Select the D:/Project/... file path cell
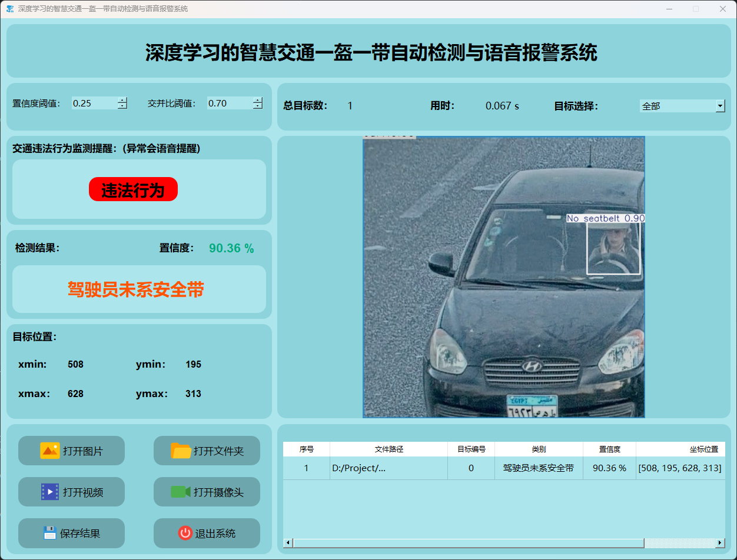Image resolution: width=737 pixels, height=560 pixels. [x=389, y=468]
